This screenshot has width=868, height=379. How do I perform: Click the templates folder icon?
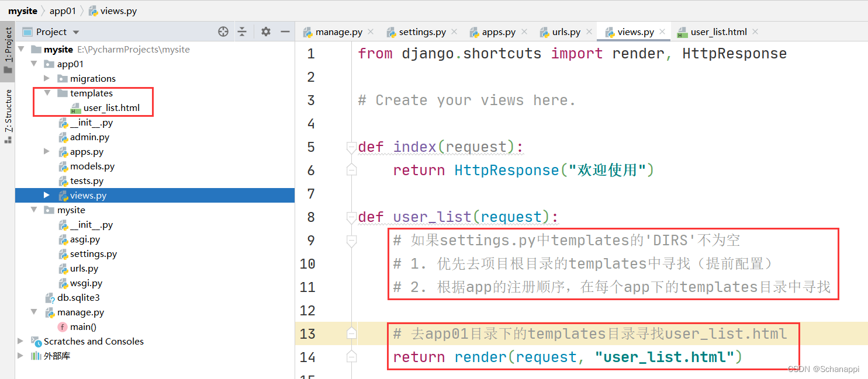[62, 93]
